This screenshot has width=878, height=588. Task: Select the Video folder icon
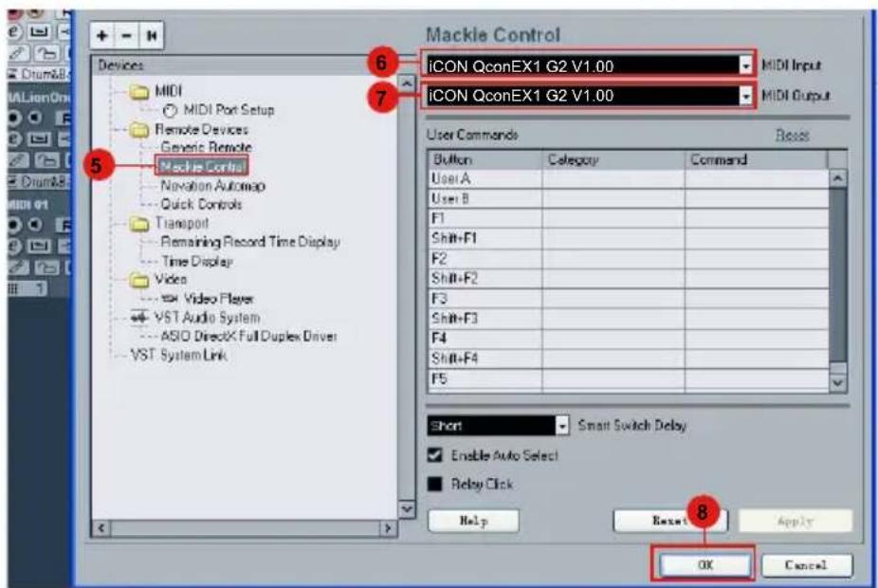138,280
